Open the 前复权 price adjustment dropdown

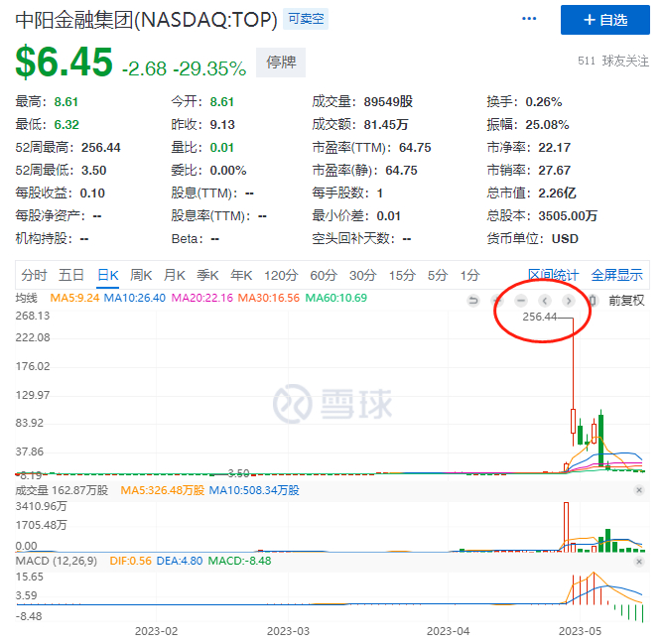coord(626,301)
